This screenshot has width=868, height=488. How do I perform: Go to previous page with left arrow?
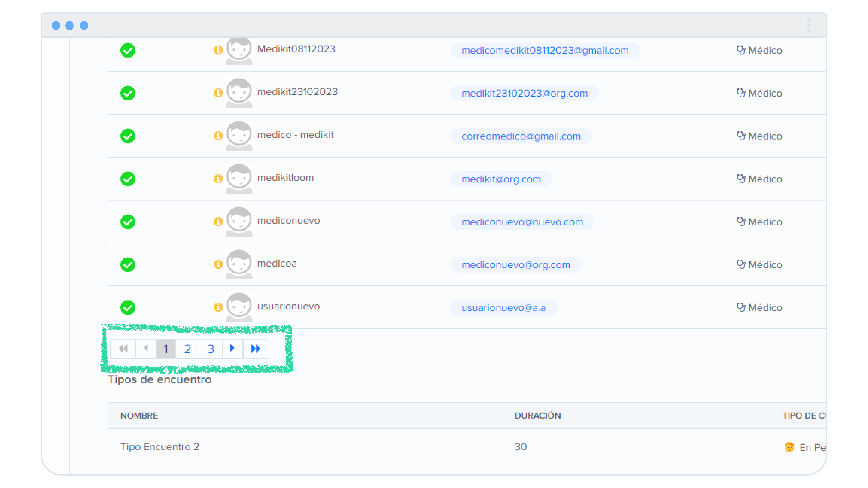(146, 348)
